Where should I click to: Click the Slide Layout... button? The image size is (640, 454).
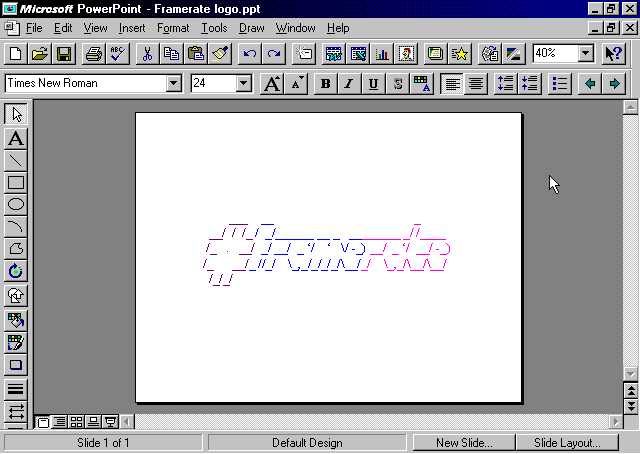pos(567,443)
